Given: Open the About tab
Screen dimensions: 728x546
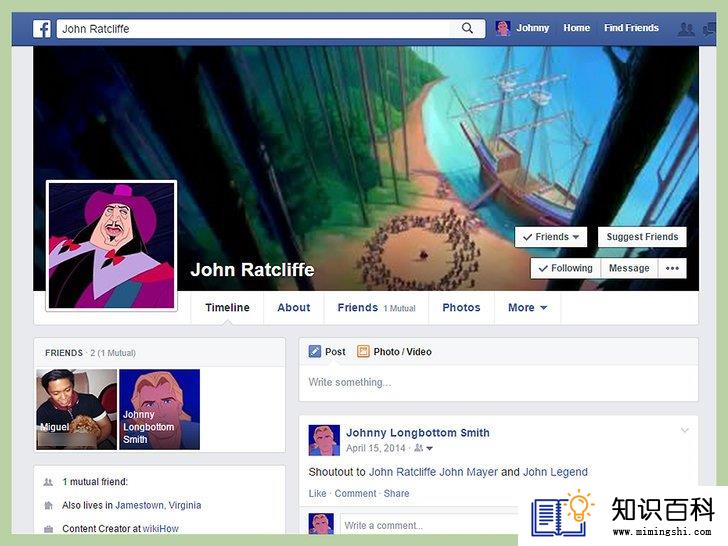Looking at the screenshot, I should pos(293,307).
